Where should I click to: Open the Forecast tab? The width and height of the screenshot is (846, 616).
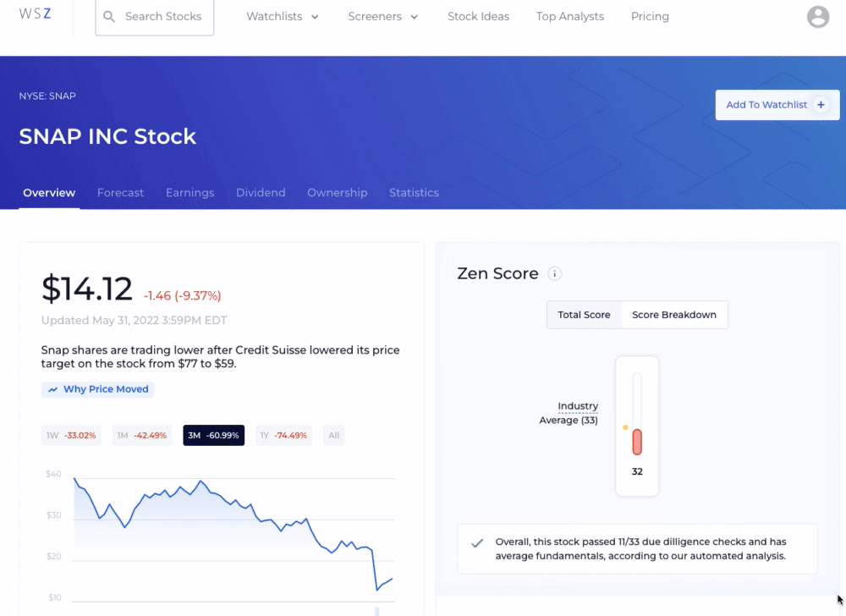coord(120,193)
